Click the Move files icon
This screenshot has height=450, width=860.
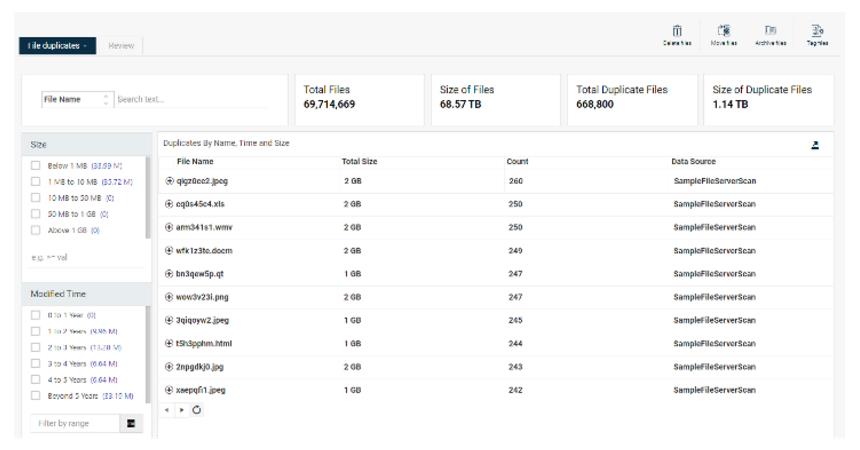(x=725, y=32)
